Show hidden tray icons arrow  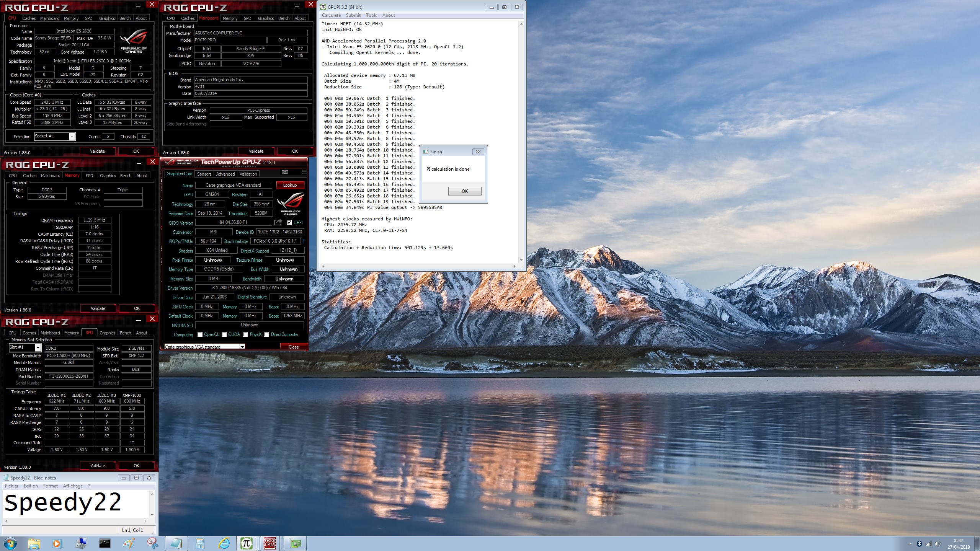pos(910,544)
